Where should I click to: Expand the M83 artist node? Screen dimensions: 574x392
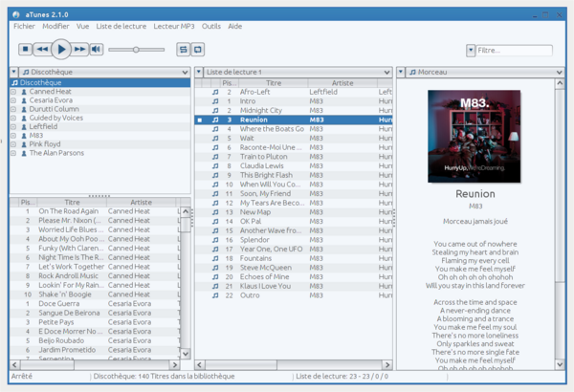(x=13, y=136)
